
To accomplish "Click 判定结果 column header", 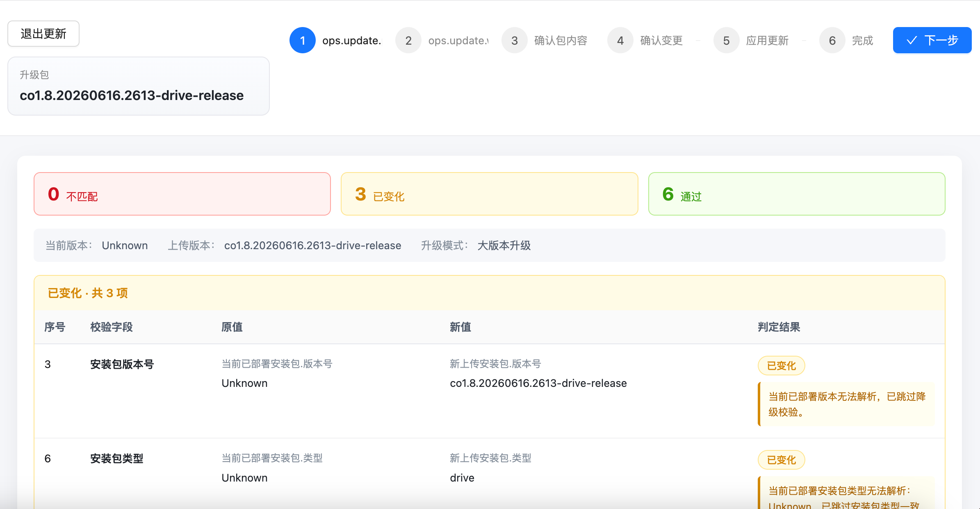I will [779, 327].
